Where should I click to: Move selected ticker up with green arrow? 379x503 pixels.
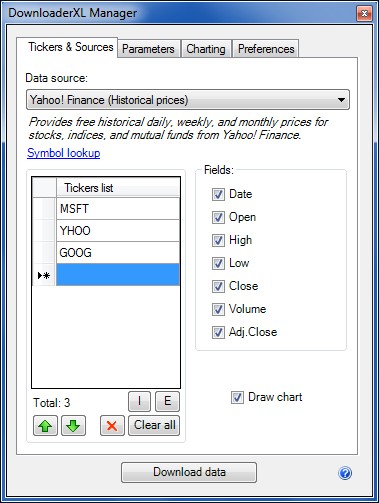(45, 426)
